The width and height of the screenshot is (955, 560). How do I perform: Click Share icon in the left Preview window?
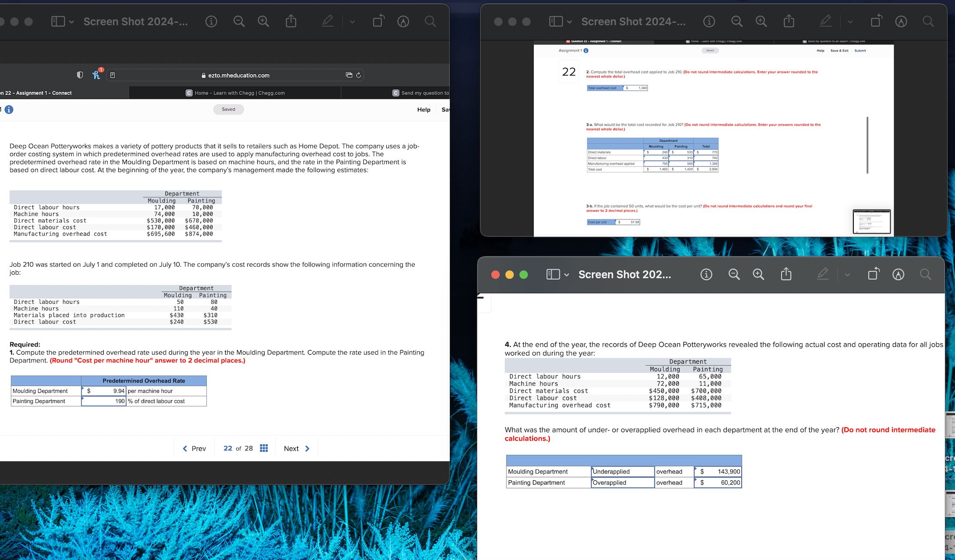pos(291,21)
